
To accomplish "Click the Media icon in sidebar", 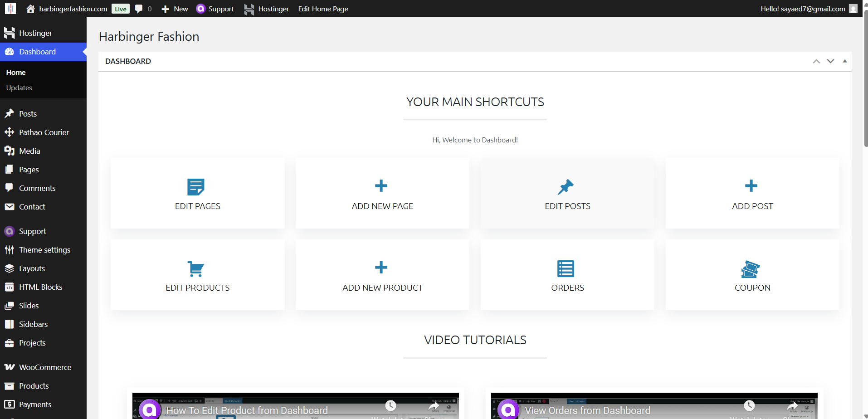I will [x=10, y=151].
